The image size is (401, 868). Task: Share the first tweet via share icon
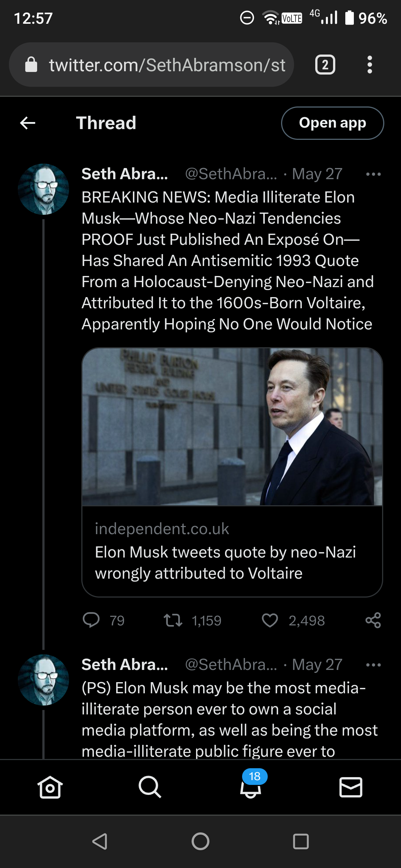373,620
